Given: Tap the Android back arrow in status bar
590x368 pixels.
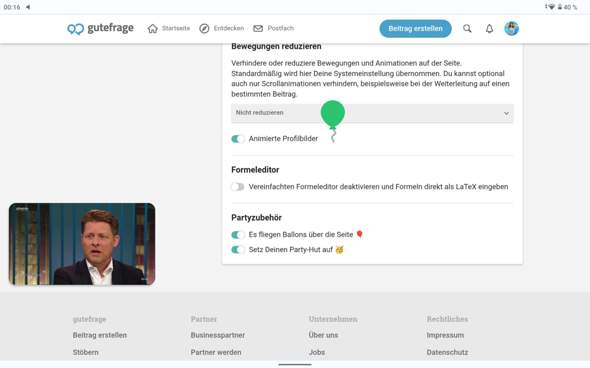Looking at the screenshot, I should click(28, 7).
